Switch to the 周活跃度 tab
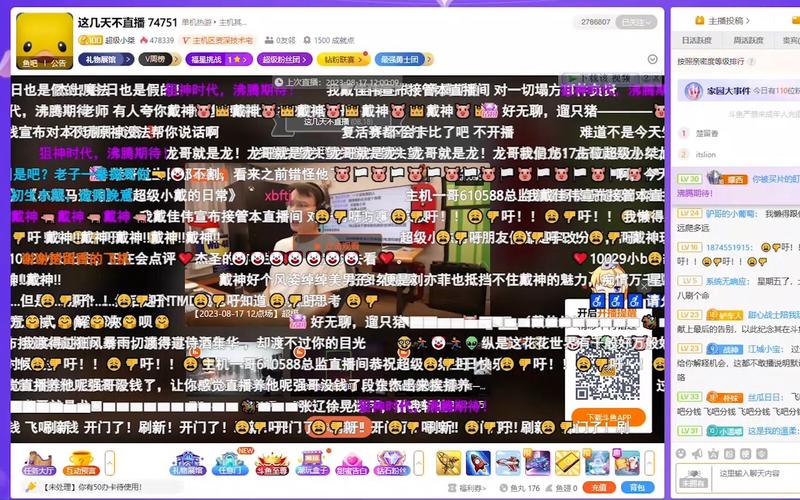The height and width of the screenshot is (500, 800). click(x=748, y=40)
